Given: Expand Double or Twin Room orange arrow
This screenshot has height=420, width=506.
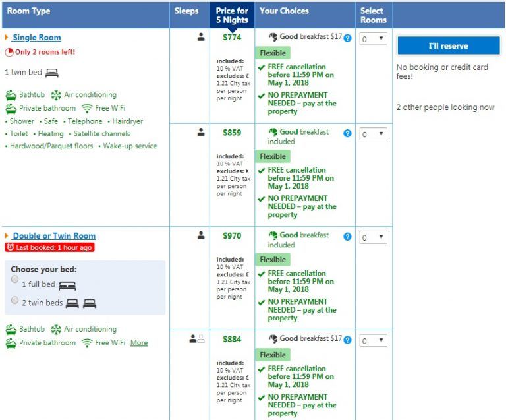Looking at the screenshot, I should click(x=6, y=235).
